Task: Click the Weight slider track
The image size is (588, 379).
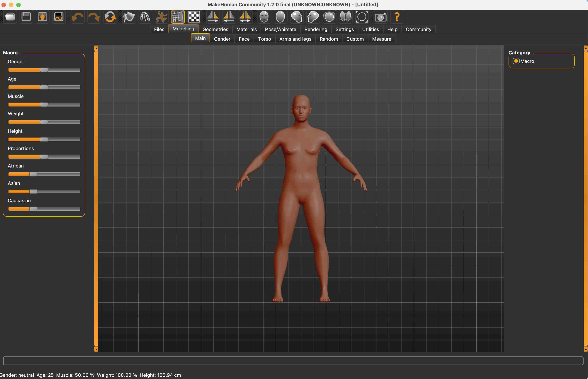Action: coord(44,122)
